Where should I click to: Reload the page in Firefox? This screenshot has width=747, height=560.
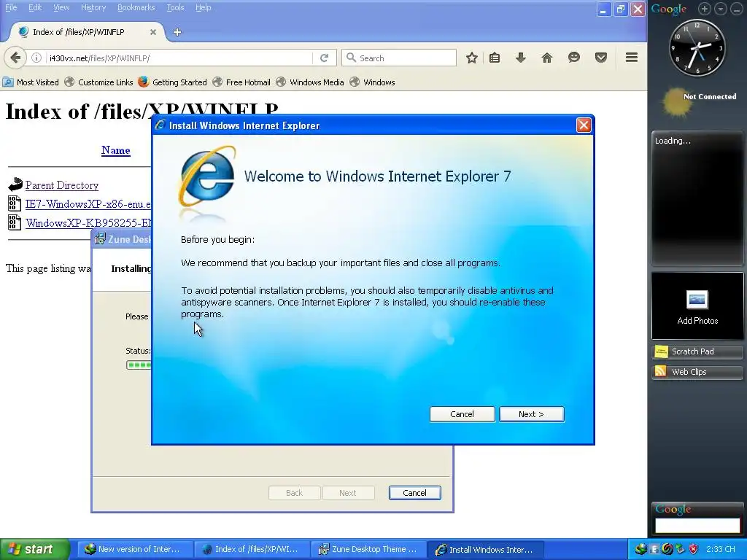tap(325, 58)
